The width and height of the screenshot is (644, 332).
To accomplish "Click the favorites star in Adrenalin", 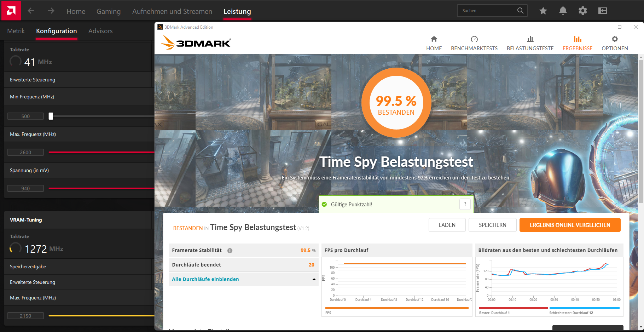I will point(543,11).
